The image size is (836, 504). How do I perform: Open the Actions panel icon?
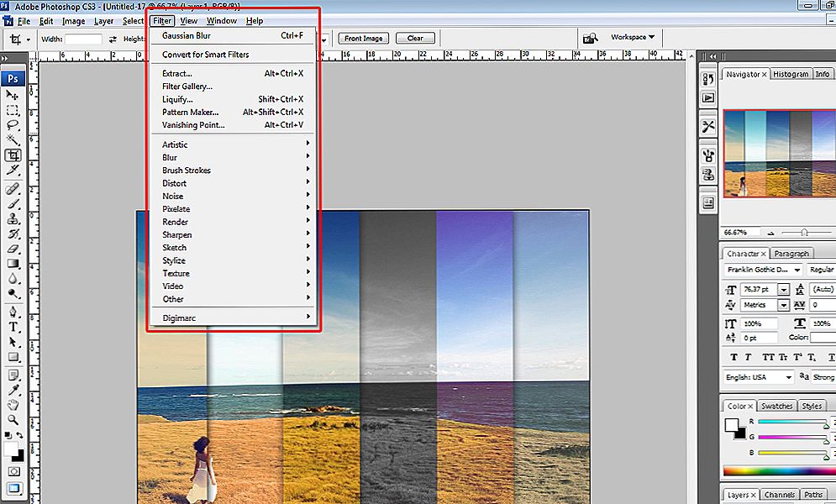click(x=708, y=98)
